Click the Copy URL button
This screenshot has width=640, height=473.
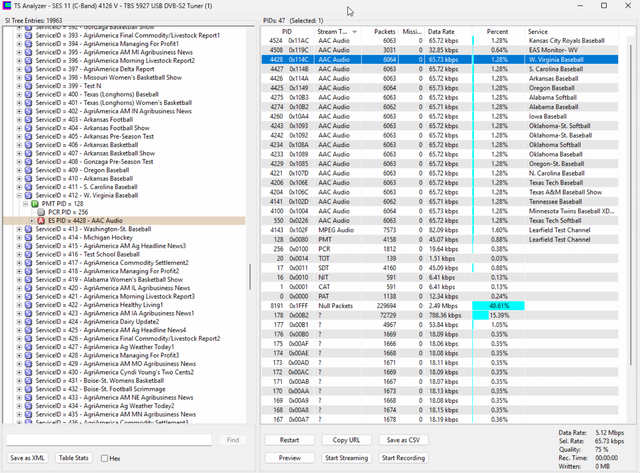346,440
